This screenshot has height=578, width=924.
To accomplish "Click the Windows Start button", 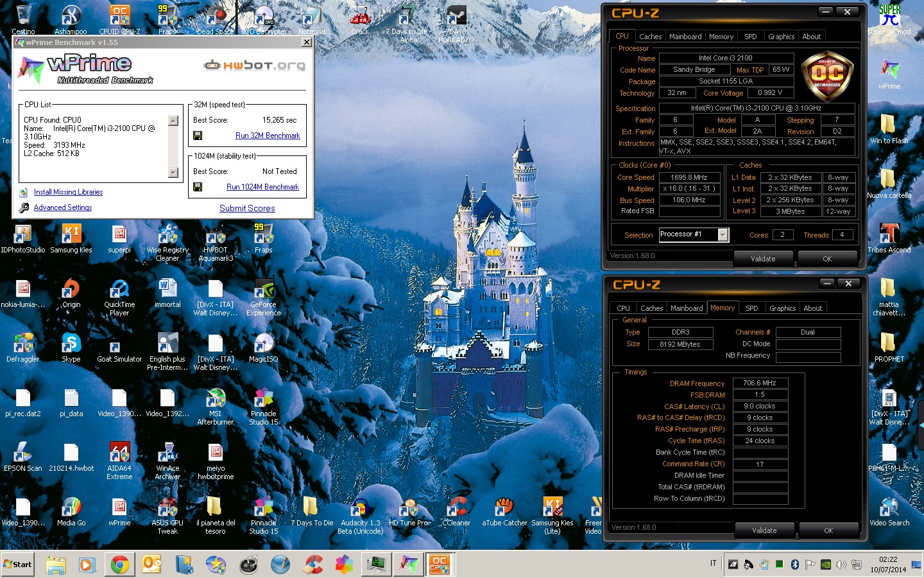I will click(17, 565).
